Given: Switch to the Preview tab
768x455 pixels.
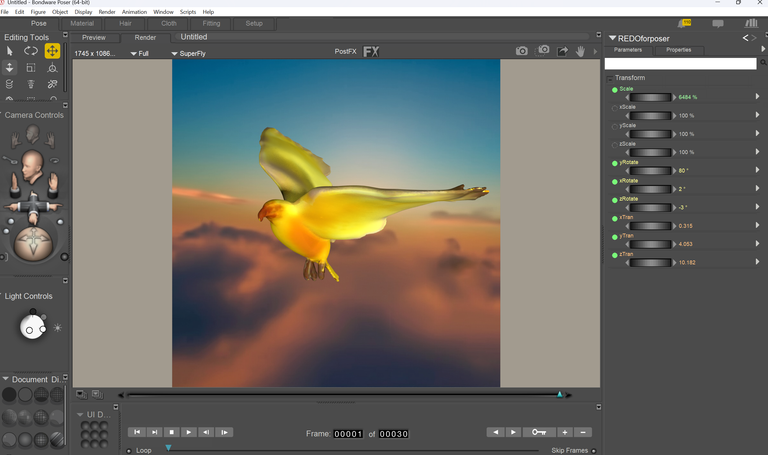Looking at the screenshot, I should tap(94, 38).
